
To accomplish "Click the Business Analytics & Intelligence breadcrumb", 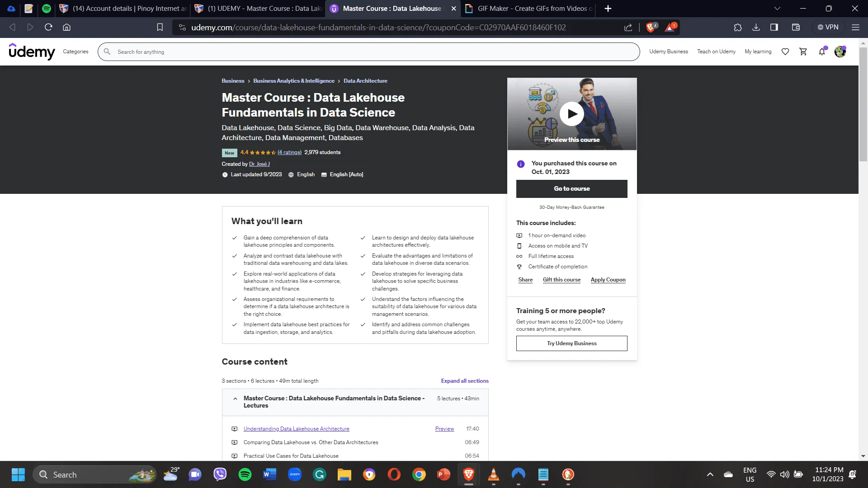I will 294,81.
